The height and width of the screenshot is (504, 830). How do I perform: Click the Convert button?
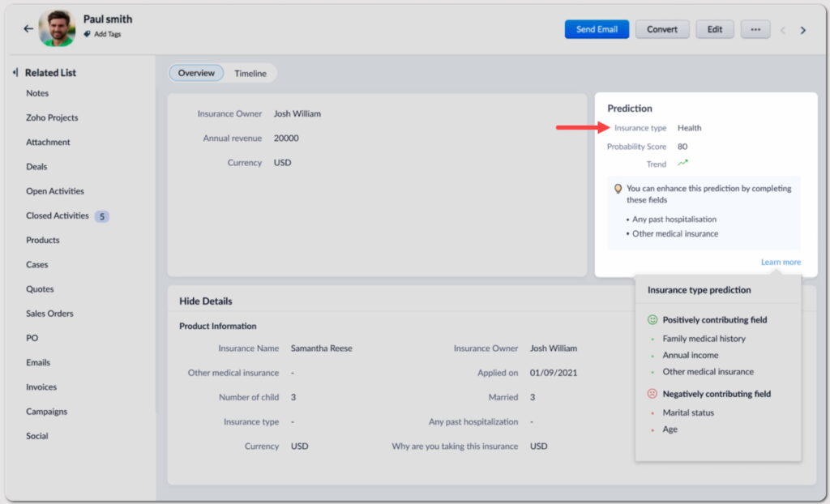pyautogui.click(x=662, y=29)
